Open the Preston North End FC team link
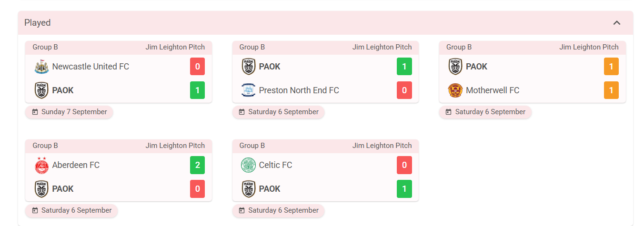The image size is (644, 226). coord(299,90)
